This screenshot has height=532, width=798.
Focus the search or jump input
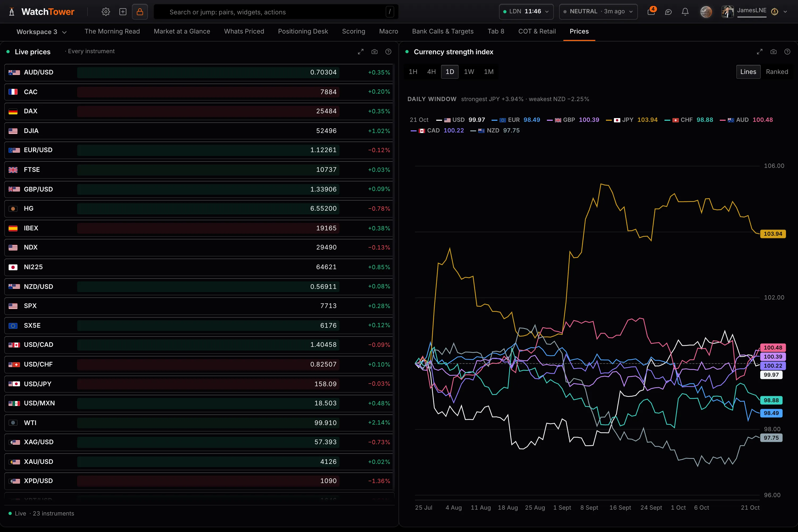pyautogui.click(x=276, y=12)
